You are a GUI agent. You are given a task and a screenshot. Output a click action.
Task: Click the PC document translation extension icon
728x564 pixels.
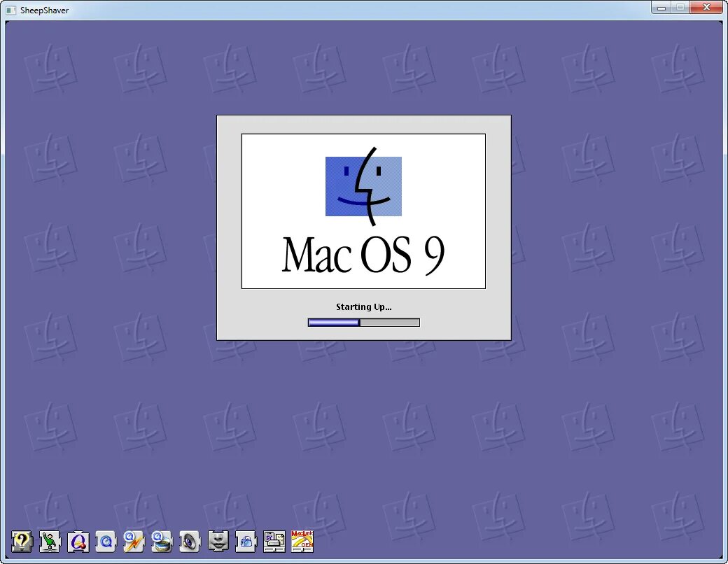[x=274, y=541]
